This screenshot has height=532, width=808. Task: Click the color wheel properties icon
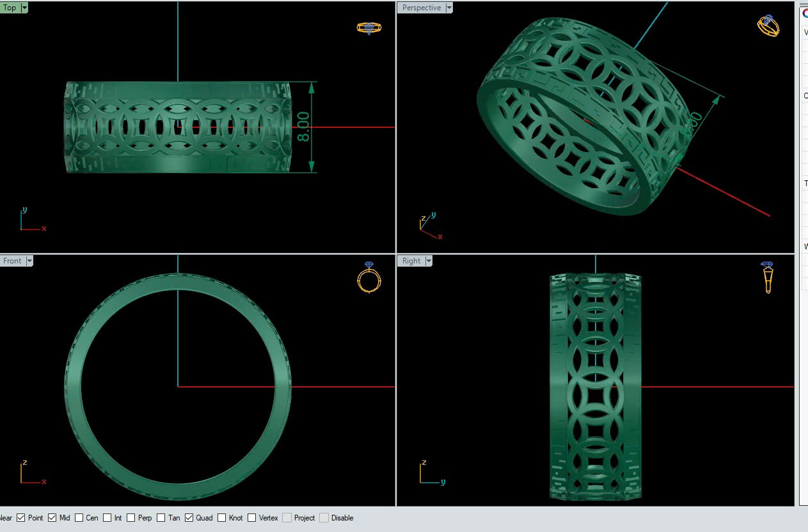pyautogui.click(x=804, y=13)
